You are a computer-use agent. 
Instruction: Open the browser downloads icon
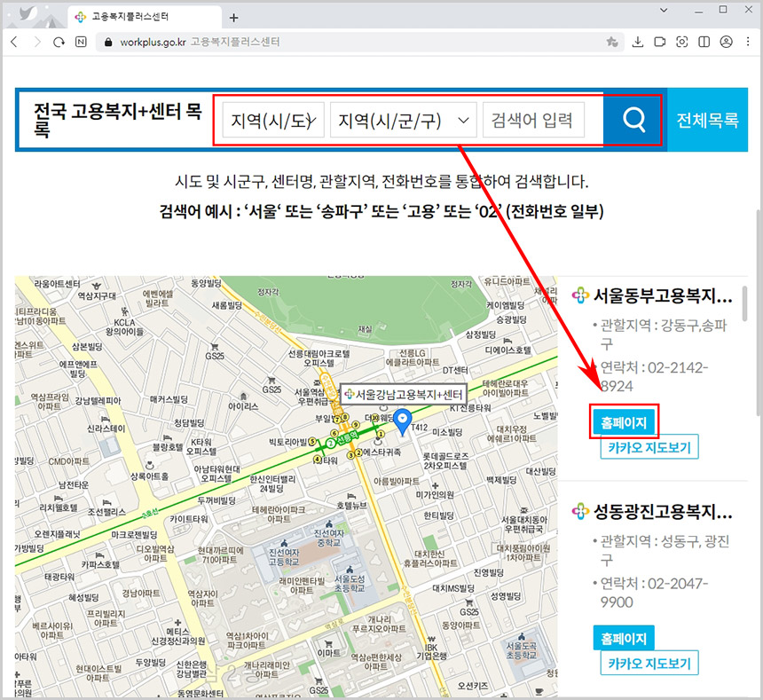[637, 42]
